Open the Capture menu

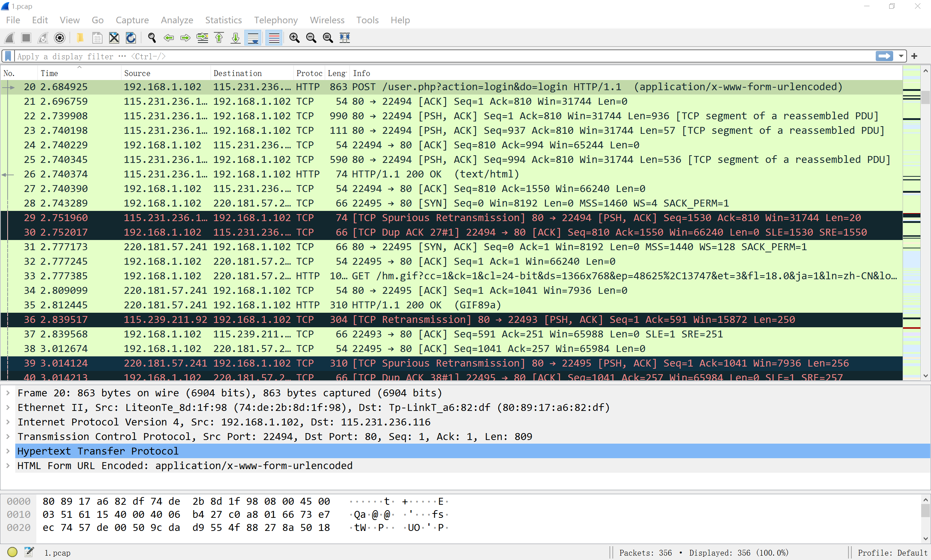pos(132,20)
